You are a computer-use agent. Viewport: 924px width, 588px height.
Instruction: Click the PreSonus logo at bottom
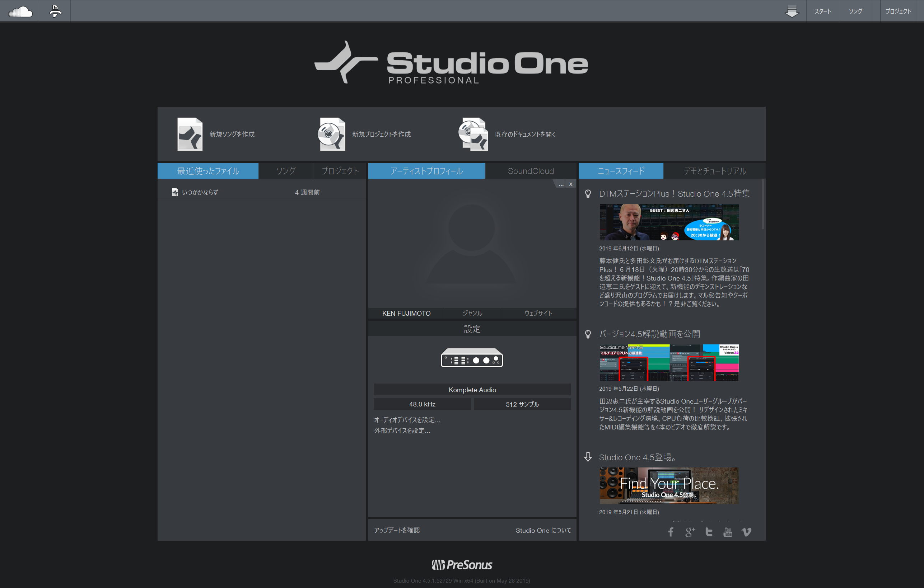(462, 565)
